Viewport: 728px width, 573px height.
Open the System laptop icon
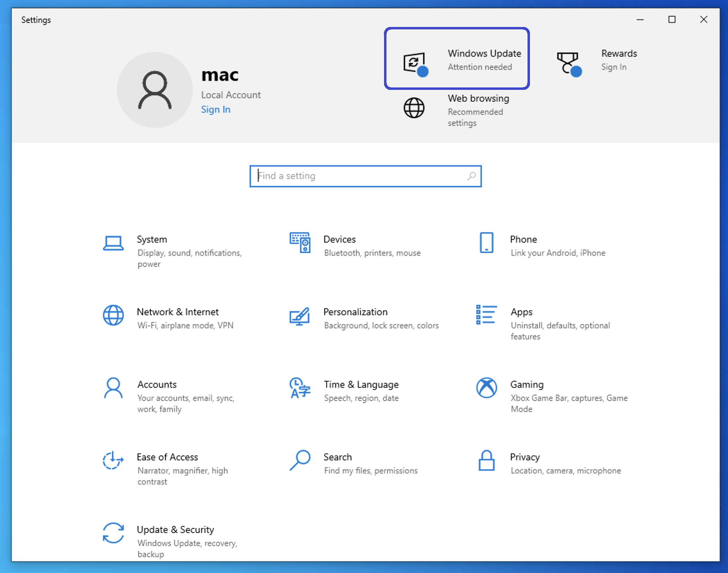tap(113, 243)
